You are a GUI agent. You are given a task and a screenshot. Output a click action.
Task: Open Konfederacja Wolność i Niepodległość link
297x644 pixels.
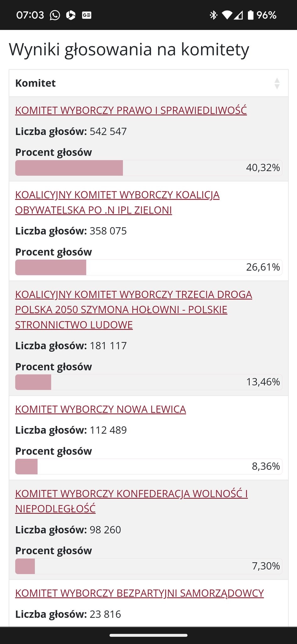click(131, 501)
